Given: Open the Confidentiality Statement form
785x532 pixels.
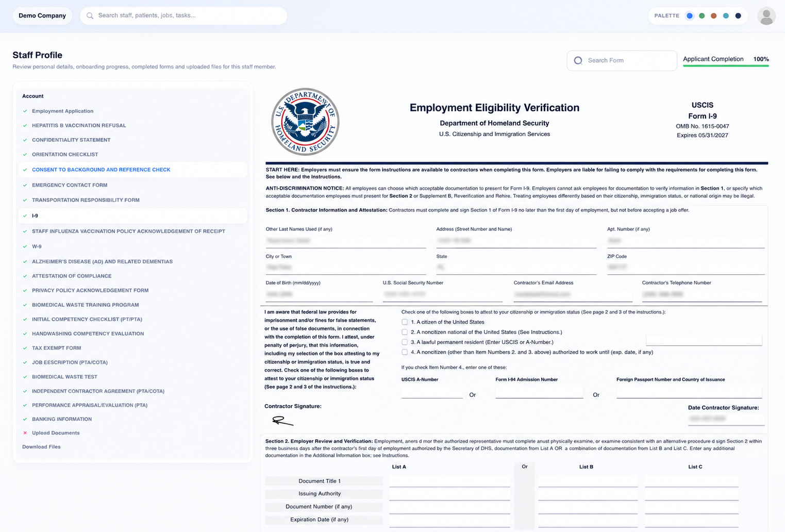Looking at the screenshot, I should (71, 140).
